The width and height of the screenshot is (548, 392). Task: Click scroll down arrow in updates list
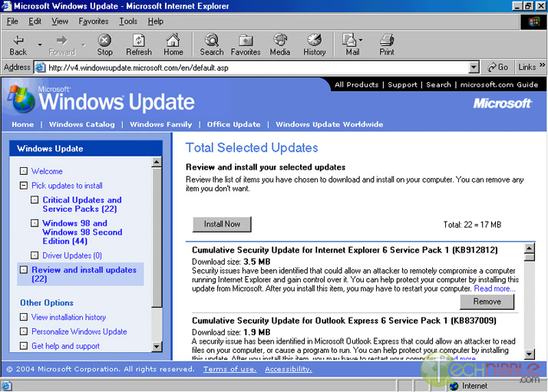coord(530,354)
